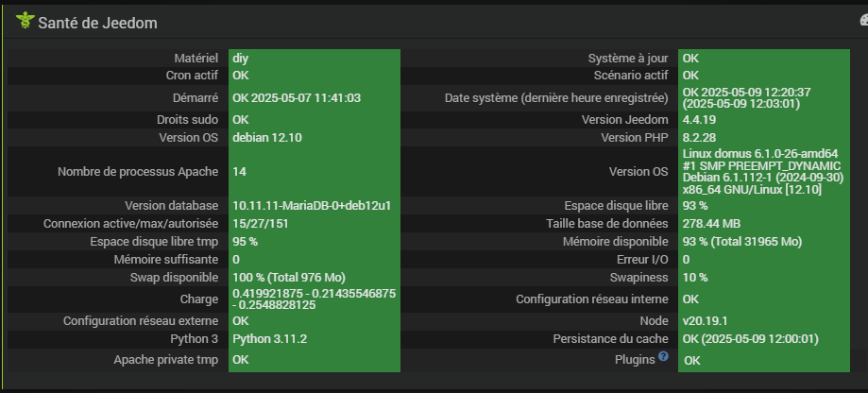Viewport: 868px width, 393px height.
Task: Select the 'Swap disponible' label
Action: (x=174, y=277)
